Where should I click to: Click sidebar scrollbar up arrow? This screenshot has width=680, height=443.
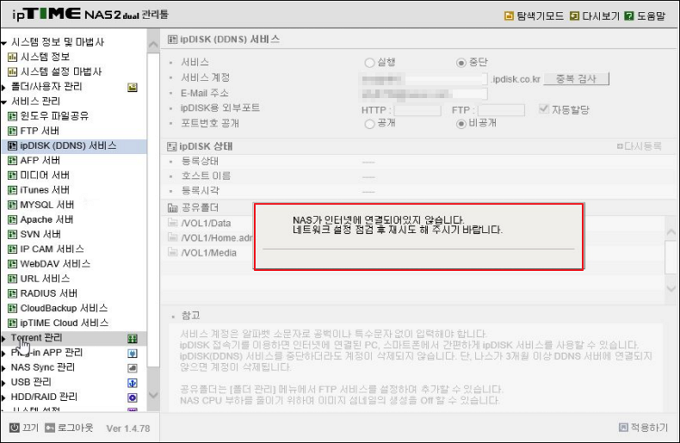[x=153, y=44]
